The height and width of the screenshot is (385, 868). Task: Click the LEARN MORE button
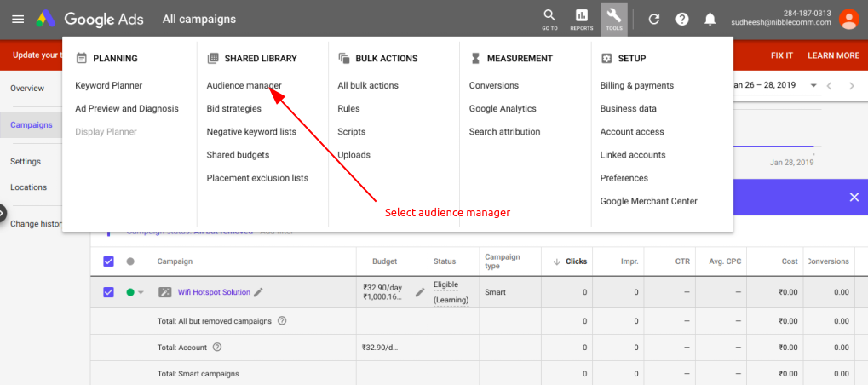pos(834,56)
